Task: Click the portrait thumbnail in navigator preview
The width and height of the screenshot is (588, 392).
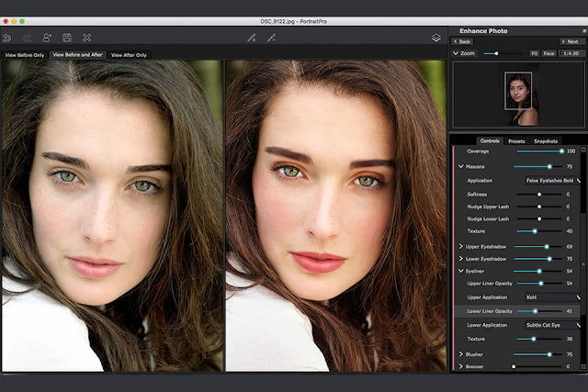Action: [518, 93]
